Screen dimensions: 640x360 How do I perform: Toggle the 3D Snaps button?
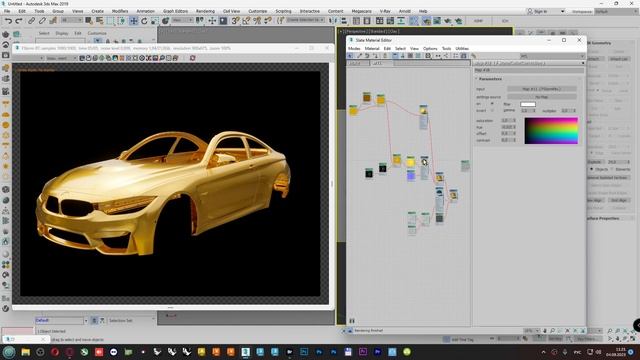(x=236, y=21)
